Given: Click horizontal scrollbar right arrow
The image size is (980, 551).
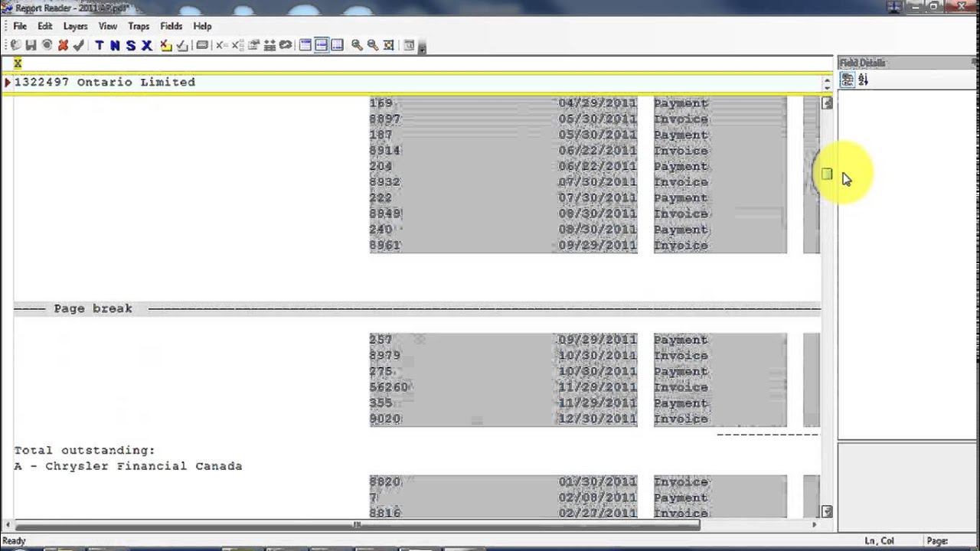Looking at the screenshot, I should (815, 525).
